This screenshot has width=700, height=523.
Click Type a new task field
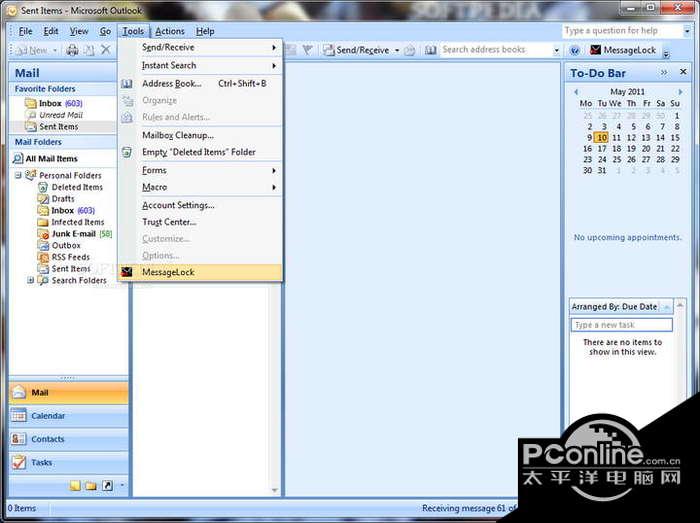tap(621, 325)
